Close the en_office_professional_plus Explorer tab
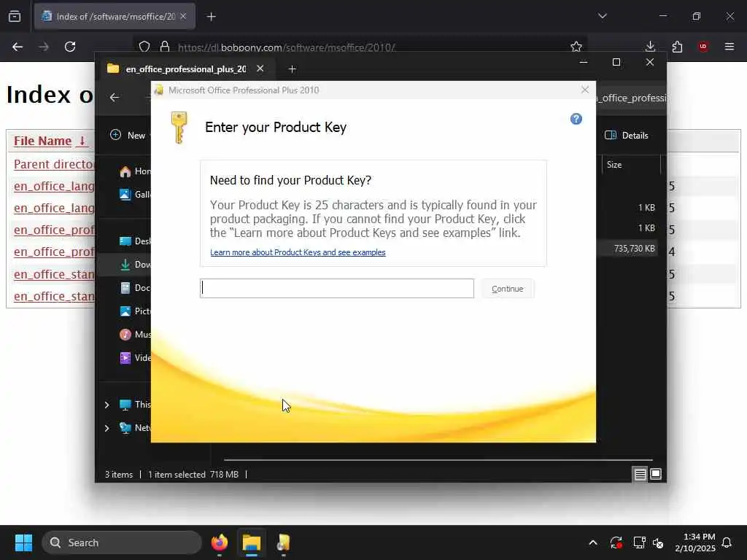The image size is (747, 560). click(260, 69)
